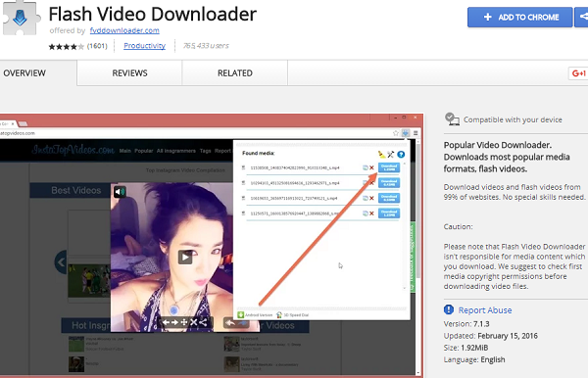Click the preview page vertical scrollbar

[417, 212]
